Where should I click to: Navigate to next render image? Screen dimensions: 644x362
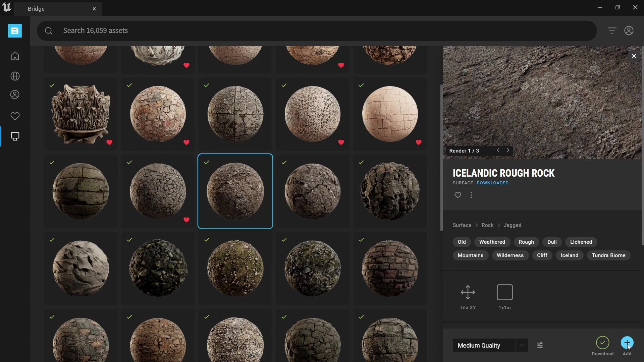coord(507,150)
